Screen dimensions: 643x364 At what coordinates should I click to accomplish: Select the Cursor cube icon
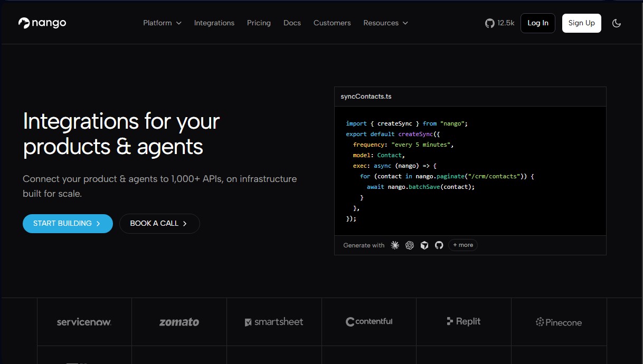[424, 245]
